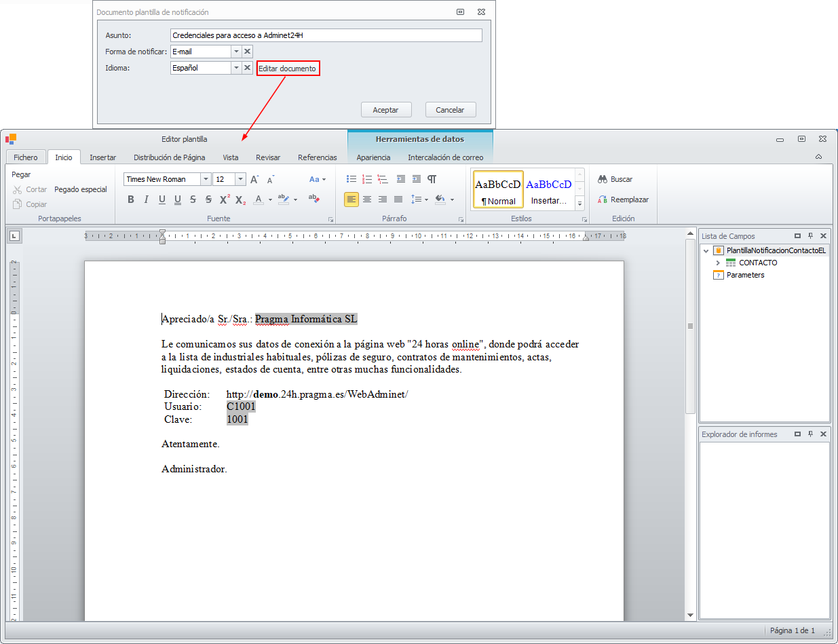Increase paragraph indent
The image size is (838, 644).
tap(417, 179)
